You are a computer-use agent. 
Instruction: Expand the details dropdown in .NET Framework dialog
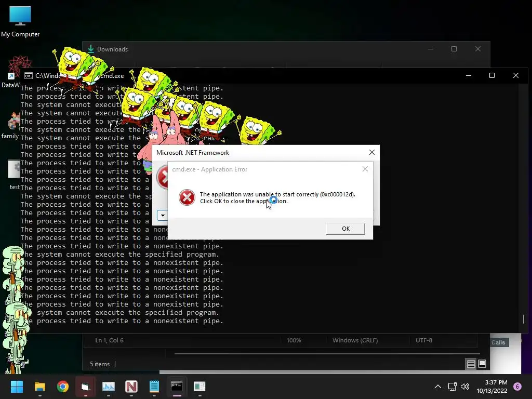163,215
